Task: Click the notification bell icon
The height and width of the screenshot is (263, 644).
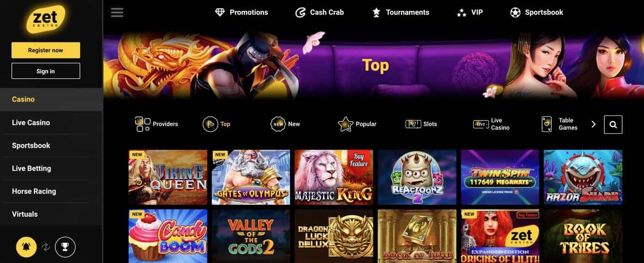Action: (x=26, y=247)
